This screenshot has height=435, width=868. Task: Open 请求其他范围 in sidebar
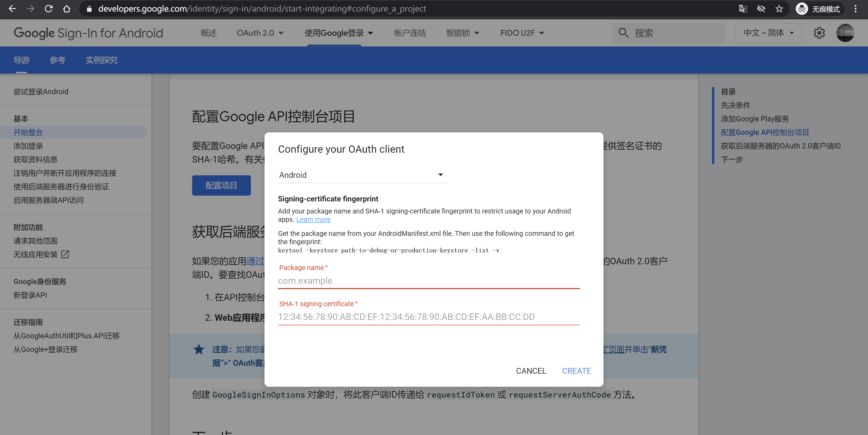point(35,241)
